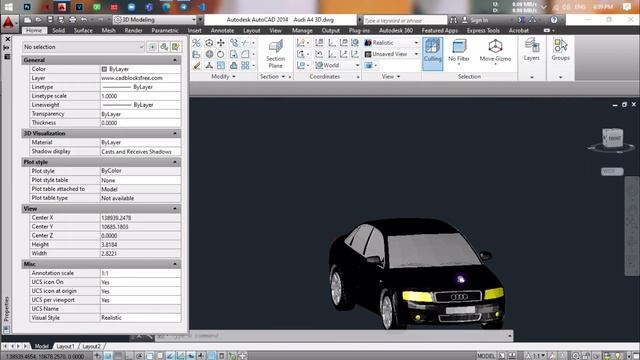Click the Layer value www.cadblocksfree.com
The height and width of the screenshot is (360, 640).
(140, 78)
